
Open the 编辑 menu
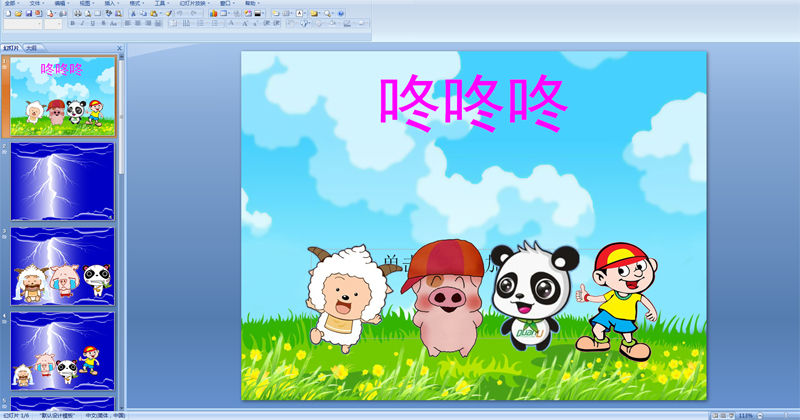(60, 4)
